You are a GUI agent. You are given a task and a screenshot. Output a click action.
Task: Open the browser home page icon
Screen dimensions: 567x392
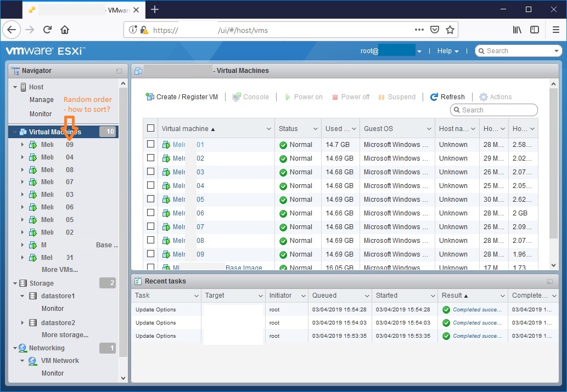pos(65,30)
